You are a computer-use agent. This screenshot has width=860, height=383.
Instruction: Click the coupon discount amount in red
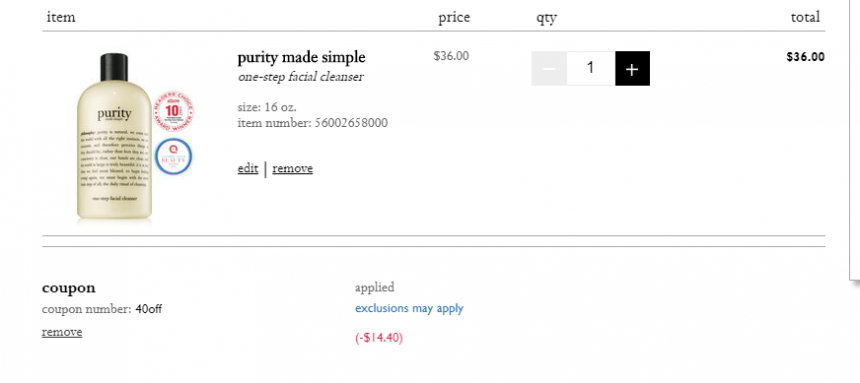click(379, 338)
